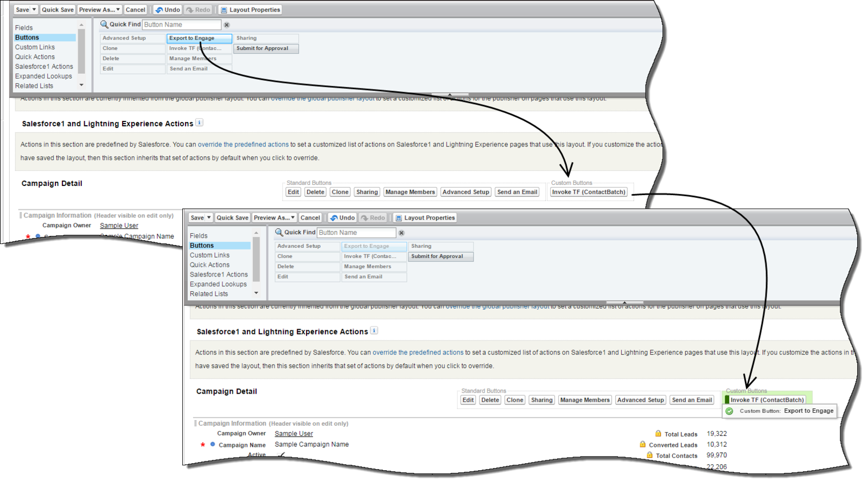Click the info icon beside upper Salesforce1 Actions heading

(199, 123)
